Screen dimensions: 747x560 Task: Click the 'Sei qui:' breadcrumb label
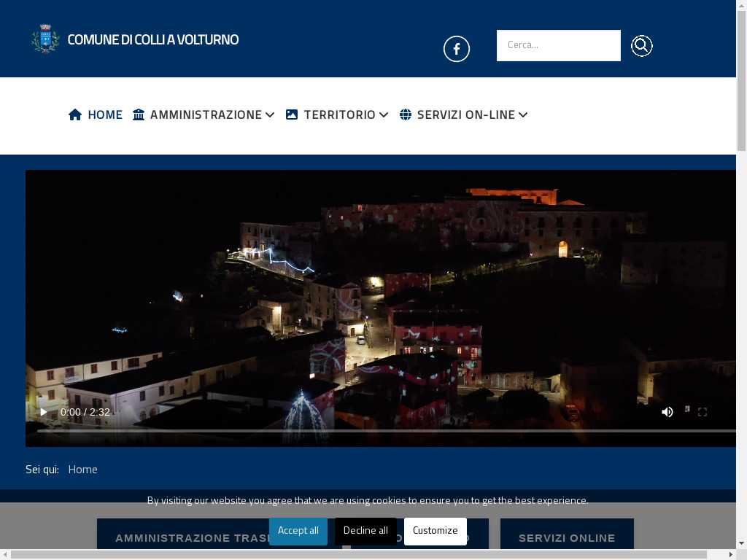[x=42, y=470]
